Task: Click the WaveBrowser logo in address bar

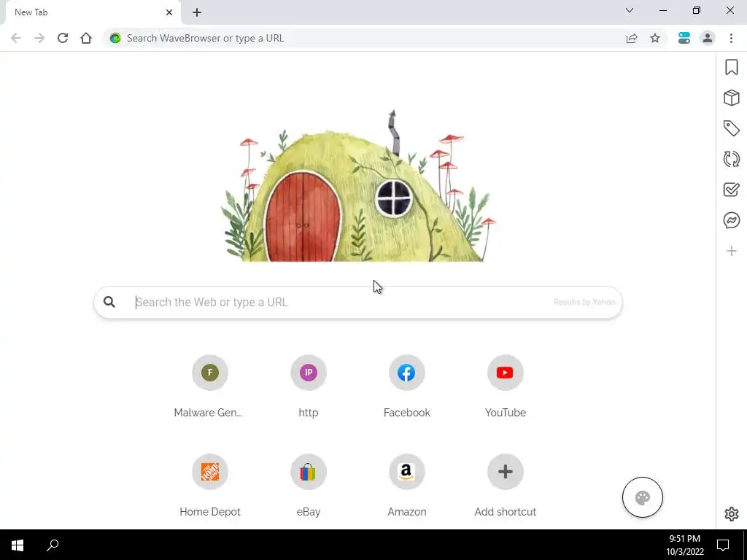Action: [115, 38]
